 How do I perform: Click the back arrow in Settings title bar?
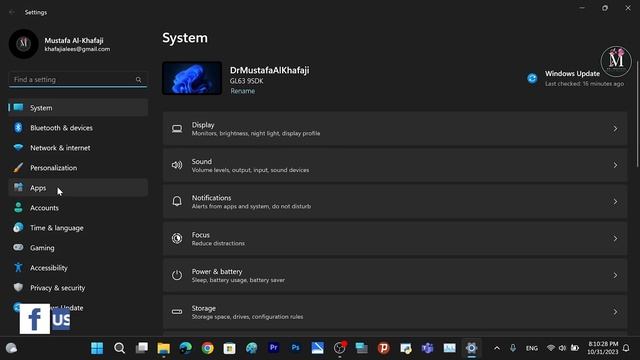click(x=12, y=12)
